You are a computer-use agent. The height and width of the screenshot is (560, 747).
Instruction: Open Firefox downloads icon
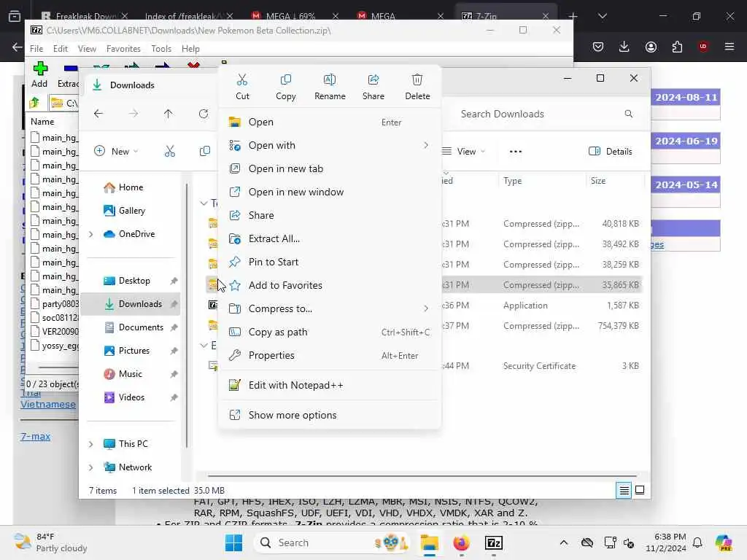[x=624, y=47]
